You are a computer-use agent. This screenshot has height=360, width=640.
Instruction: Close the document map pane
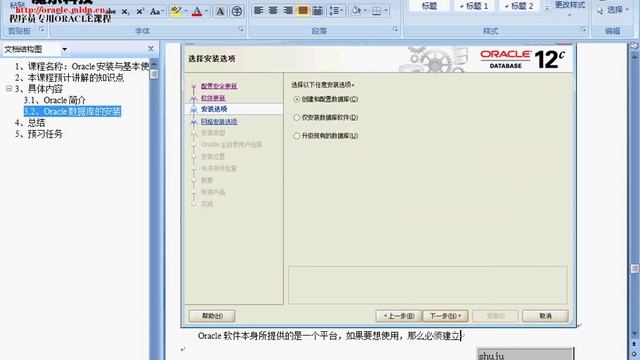click(x=151, y=49)
